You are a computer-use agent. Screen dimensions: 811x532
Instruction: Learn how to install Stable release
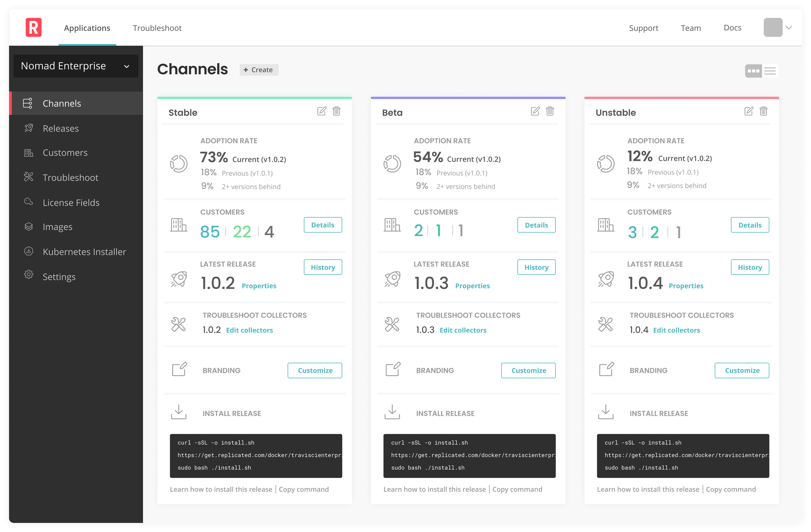pos(221,489)
